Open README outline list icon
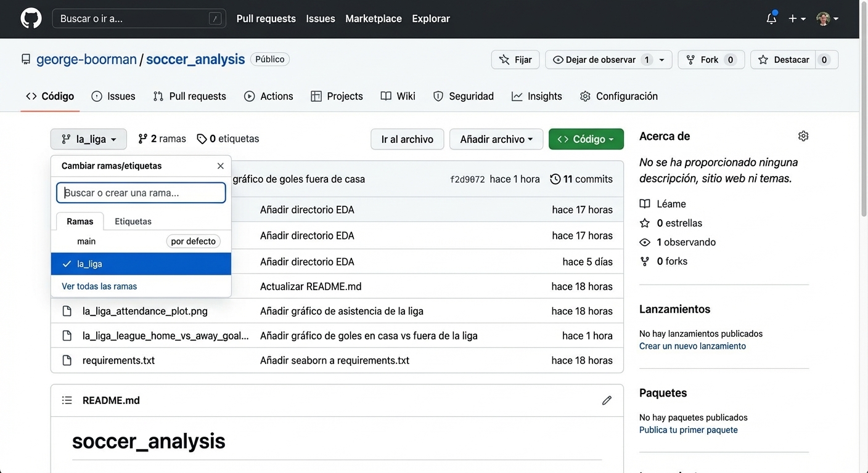The width and height of the screenshot is (868, 473). tap(67, 400)
